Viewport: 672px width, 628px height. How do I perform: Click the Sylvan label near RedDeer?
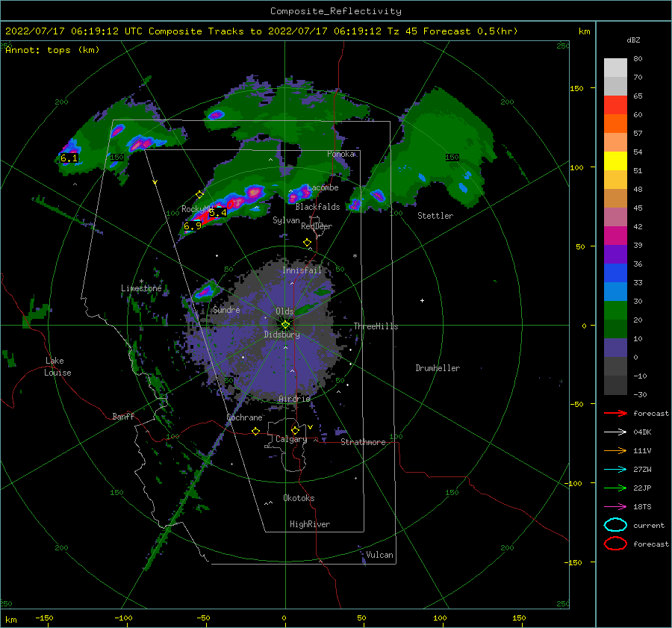pos(286,220)
